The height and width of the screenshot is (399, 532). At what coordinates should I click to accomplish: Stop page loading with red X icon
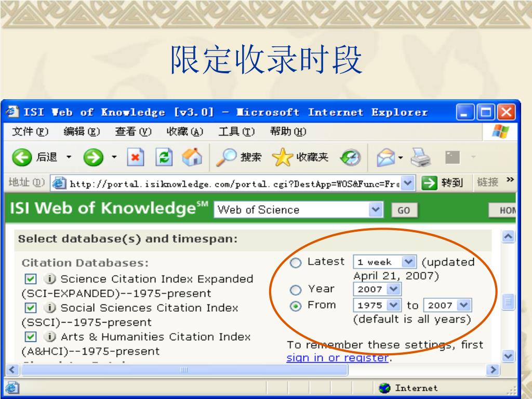click(136, 157)
